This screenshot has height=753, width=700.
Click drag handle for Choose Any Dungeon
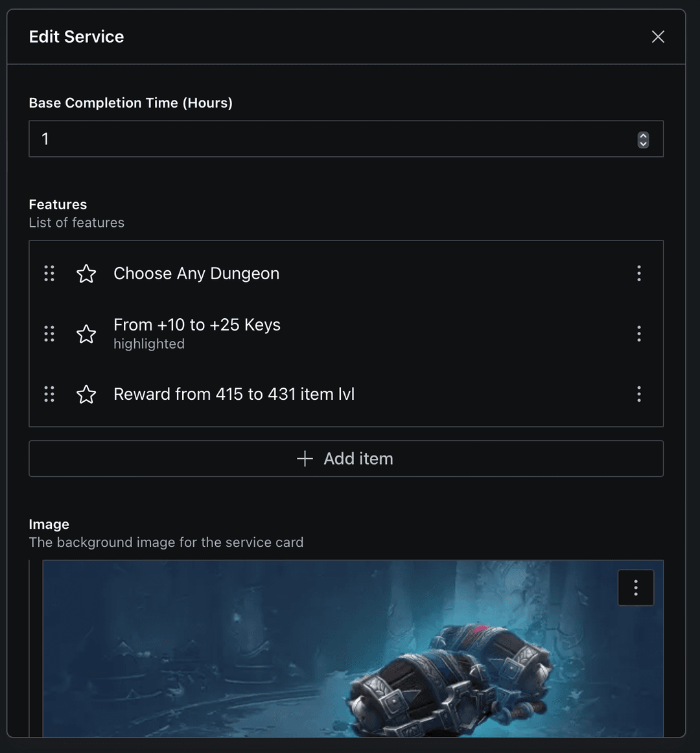pos(49,273)
